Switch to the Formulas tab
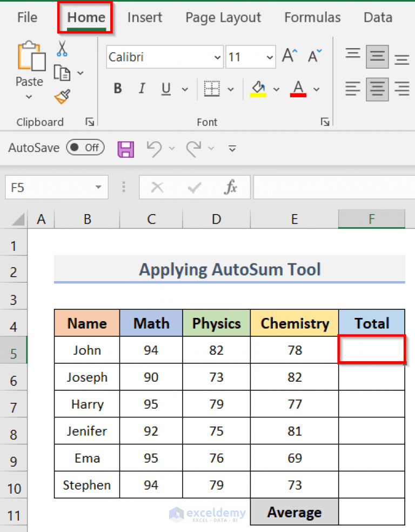This screenshot has height=532, width=415. tap(312, 17)
